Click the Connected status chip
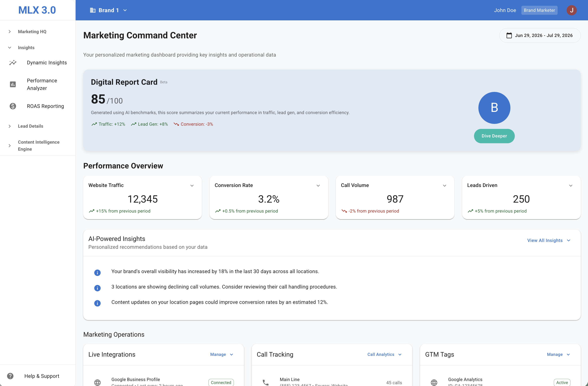The image size is (588, 386). (221, 382)
